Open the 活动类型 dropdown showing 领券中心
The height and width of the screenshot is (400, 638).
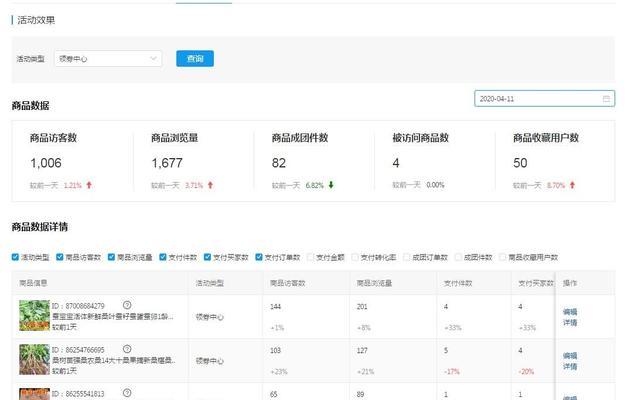pyautogui.click(x=108, y=59)
